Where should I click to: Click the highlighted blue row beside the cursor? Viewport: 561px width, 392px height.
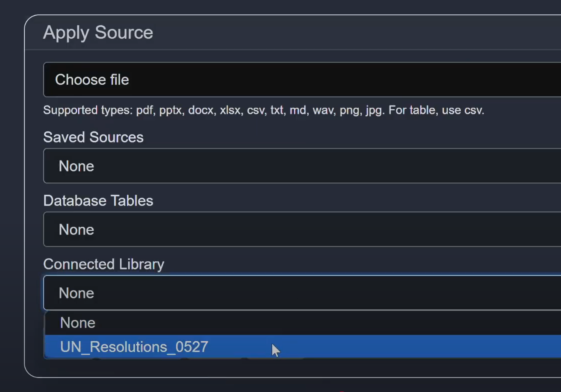400,347
